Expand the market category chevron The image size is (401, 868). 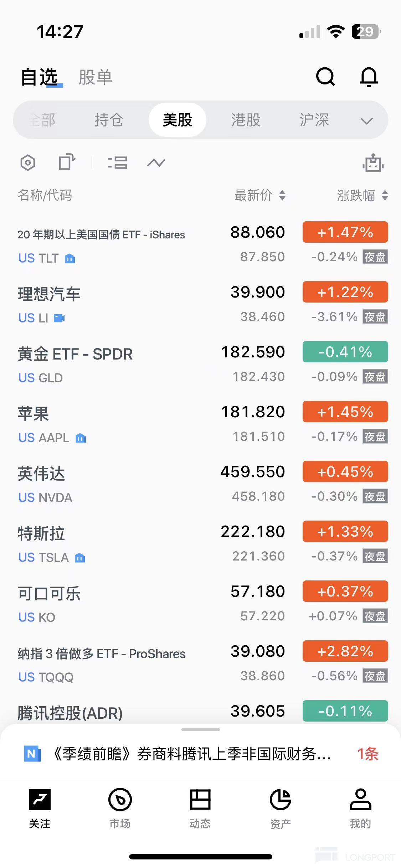(x=366, y=121)
